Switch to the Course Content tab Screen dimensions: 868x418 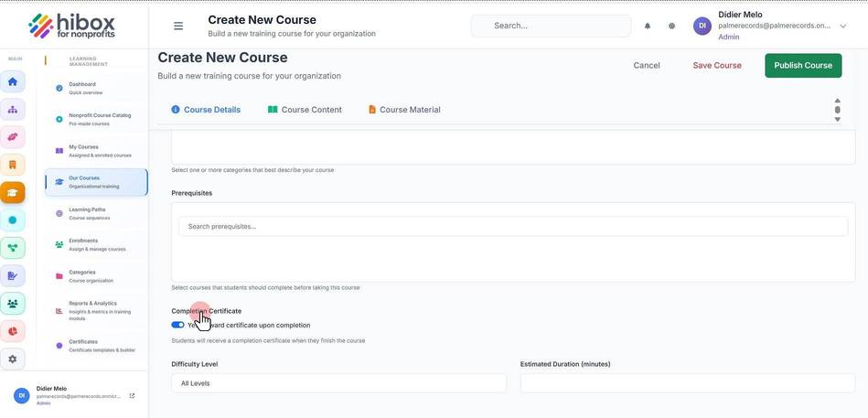pos(305,110)
